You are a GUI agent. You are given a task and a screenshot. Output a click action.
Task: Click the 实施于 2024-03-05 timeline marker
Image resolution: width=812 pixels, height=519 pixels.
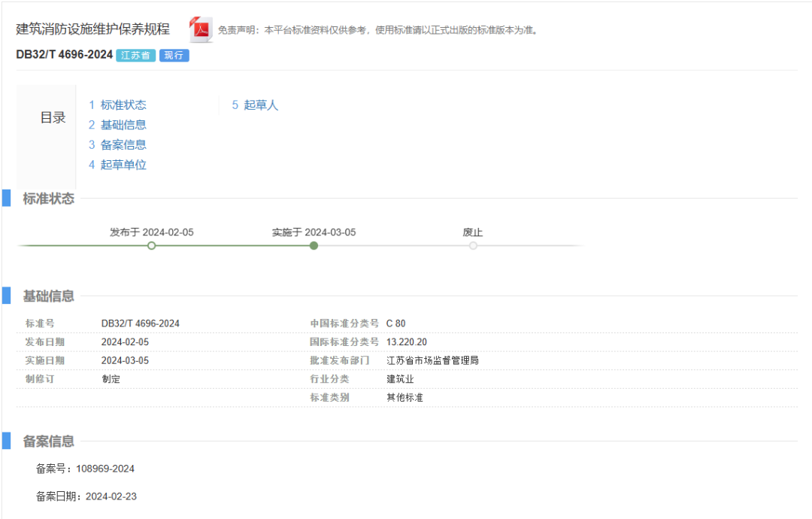314,245
